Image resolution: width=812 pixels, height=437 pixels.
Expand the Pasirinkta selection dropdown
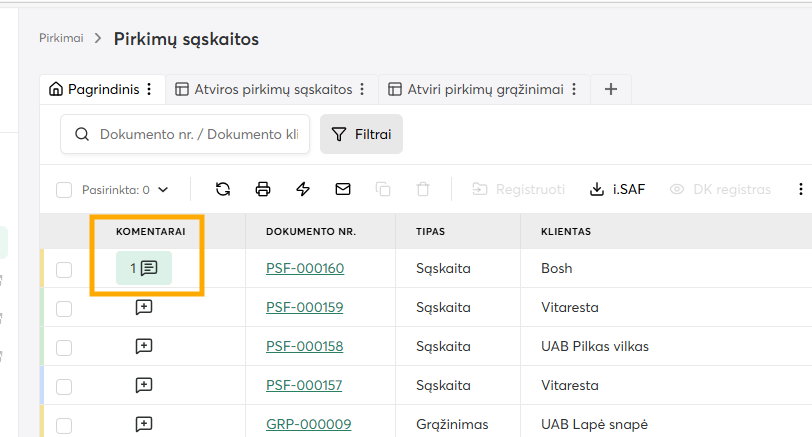[163, 189]
